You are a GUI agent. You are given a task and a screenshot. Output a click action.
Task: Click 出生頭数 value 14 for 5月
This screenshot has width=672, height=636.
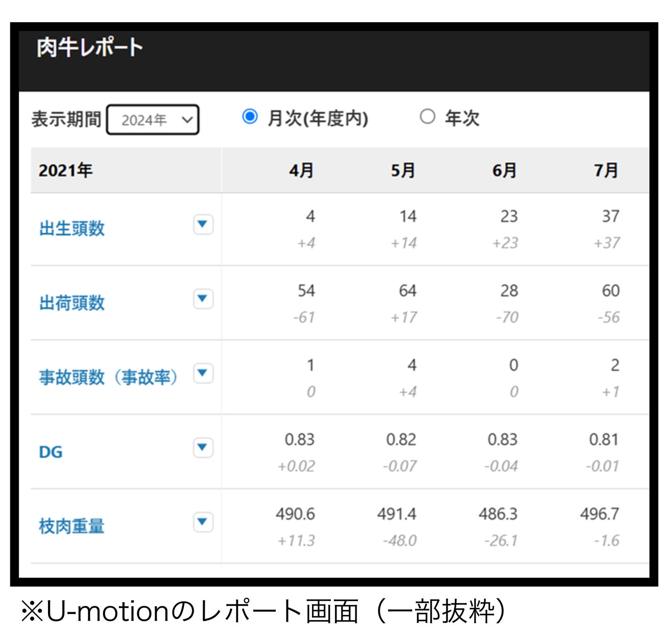pyautogui.click(x=408, y=216)
